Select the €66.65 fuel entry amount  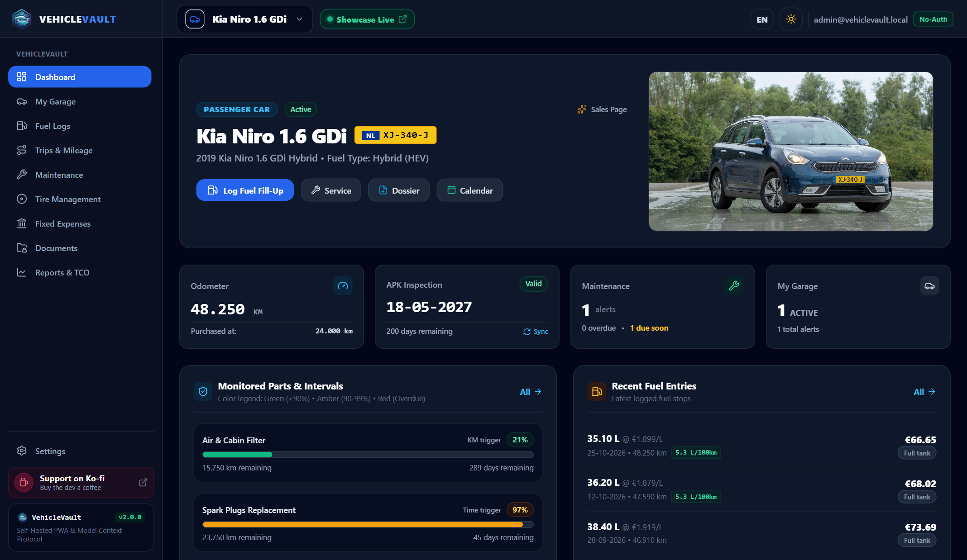pos(920,440)
